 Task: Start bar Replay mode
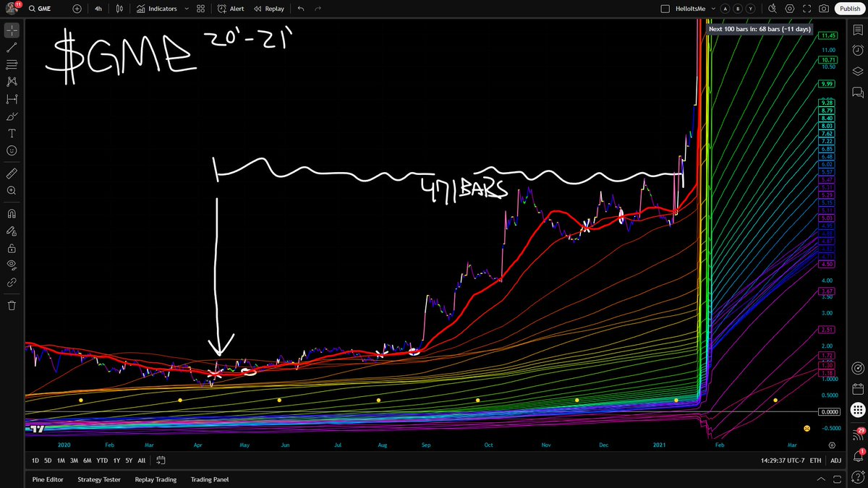(268, 9)
